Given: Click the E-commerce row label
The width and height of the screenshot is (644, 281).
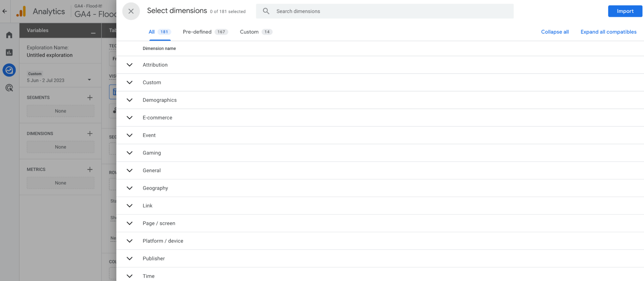Looking at the screenshot, I should 157,117.
